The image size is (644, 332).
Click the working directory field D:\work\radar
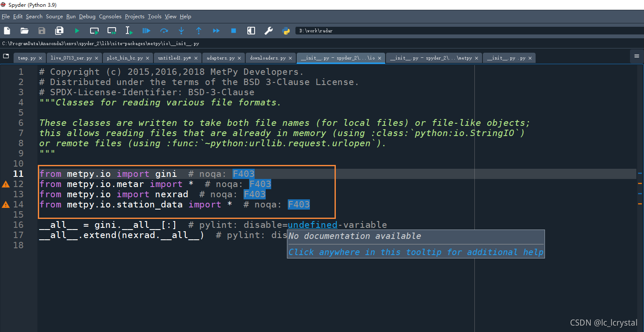point(469,31)
